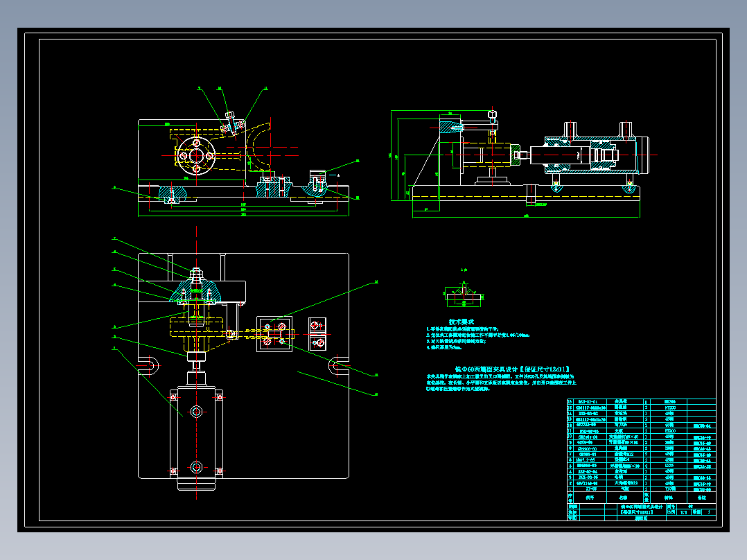Click the circular flange with four bolt holes
This screenshot has height=560, width=747.
196,155
